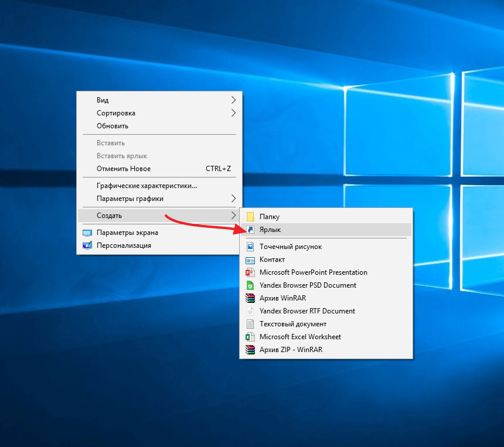Create a Yandex Browser PSD Document
This screenshot has width=504, height=447.
[x=326, y=285]
